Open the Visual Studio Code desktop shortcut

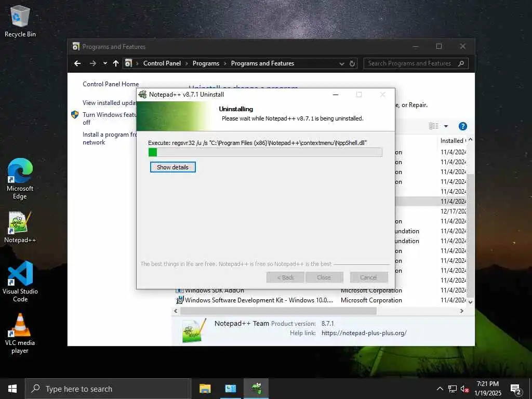pyautogui.click(x=20, y=281)
